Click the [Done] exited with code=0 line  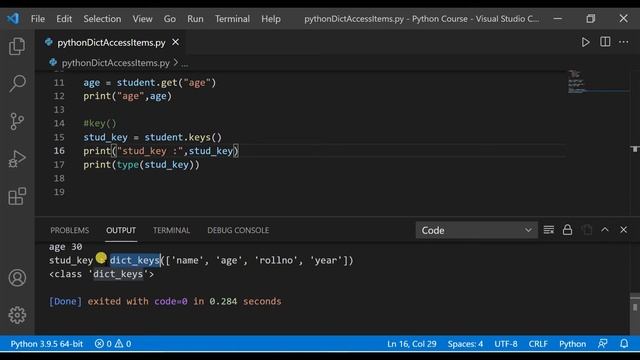tap(165, 301)
